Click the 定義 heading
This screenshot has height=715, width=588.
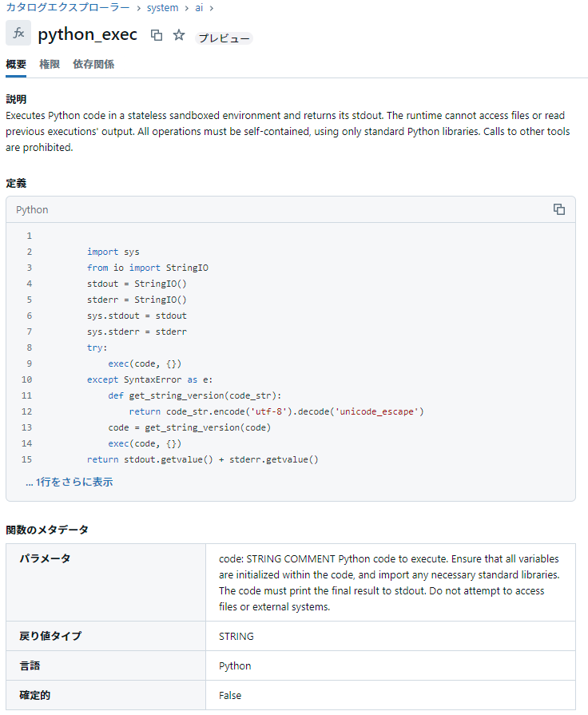16,183
